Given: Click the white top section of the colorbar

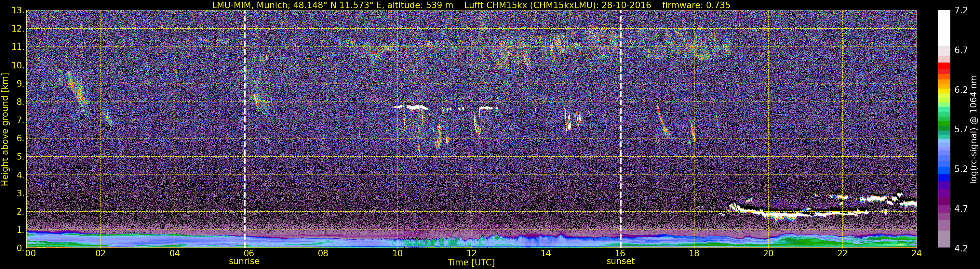Looking at the screenshot, I should click(944, 29).
